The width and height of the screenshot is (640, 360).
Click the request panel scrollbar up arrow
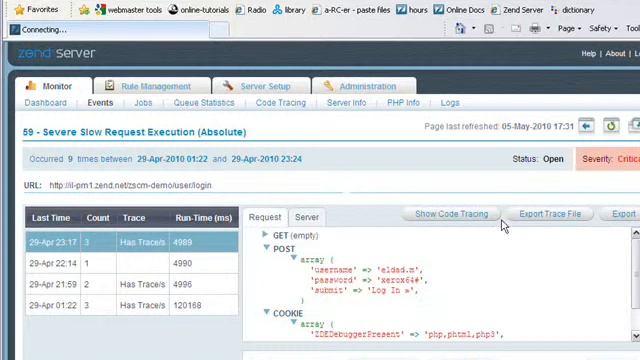click(636, 233)
